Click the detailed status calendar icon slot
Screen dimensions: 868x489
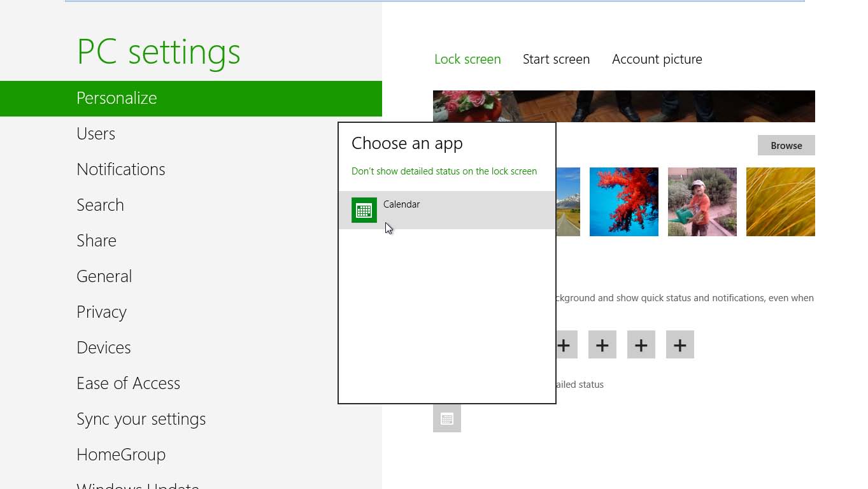(x=446, y=418)
